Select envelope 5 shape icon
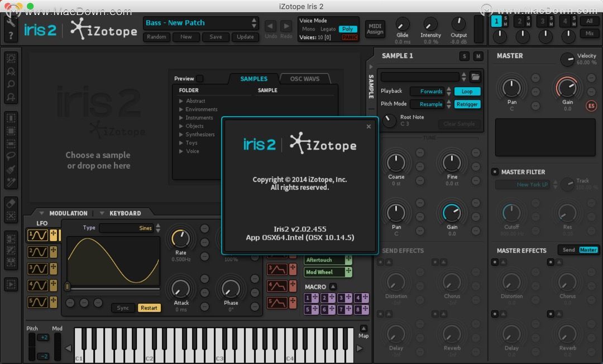 [277, 303]
